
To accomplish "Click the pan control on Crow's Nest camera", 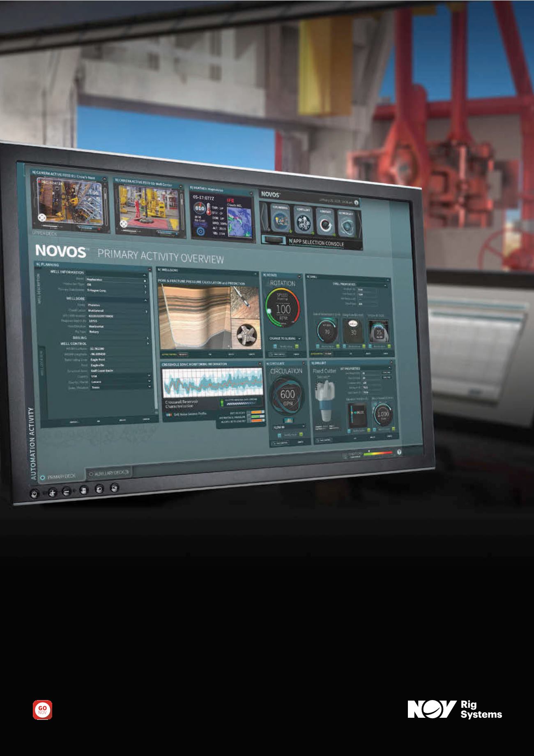I will point(41,218).
